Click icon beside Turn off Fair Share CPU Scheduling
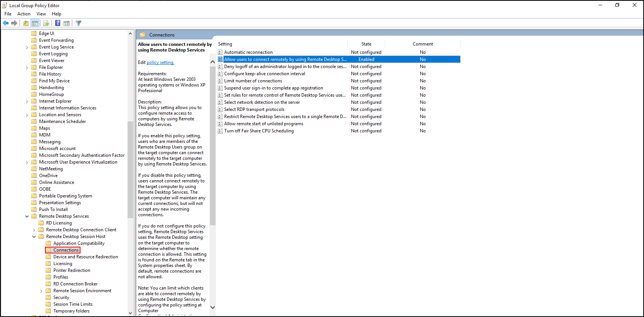This screenshot has width=644, height=317. [x=220, y=131]
